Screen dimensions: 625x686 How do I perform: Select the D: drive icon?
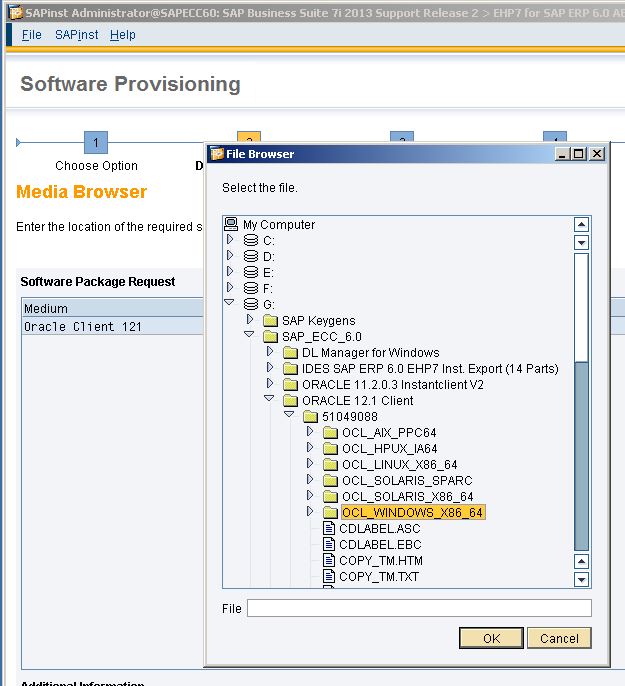251,256
